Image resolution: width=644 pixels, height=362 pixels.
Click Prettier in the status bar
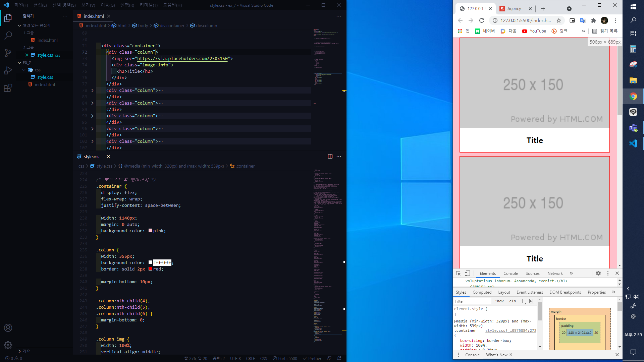312,358
